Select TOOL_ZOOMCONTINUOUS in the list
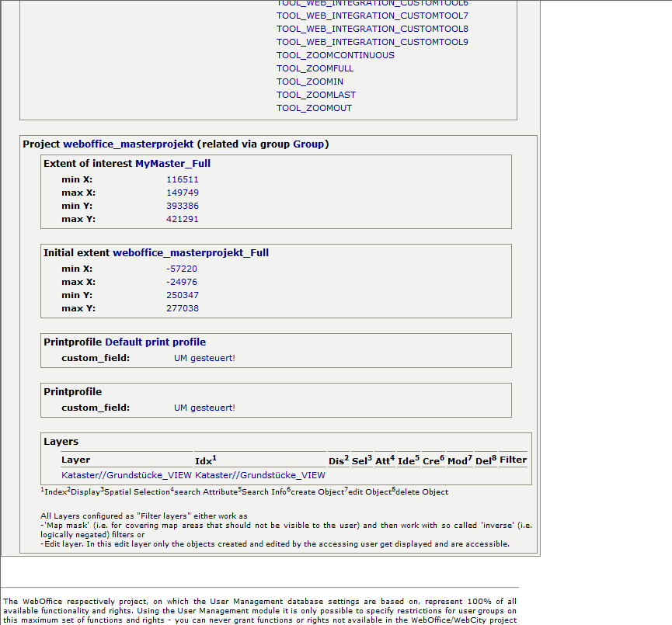Viewport: 672px width, 625px height. 335,56
